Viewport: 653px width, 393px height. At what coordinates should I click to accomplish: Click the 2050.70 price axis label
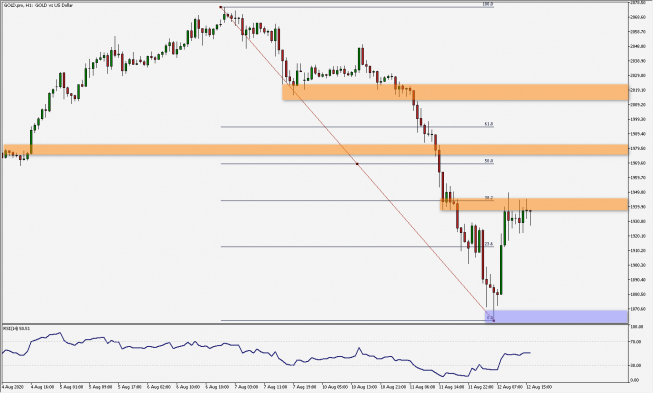(638, 32)
